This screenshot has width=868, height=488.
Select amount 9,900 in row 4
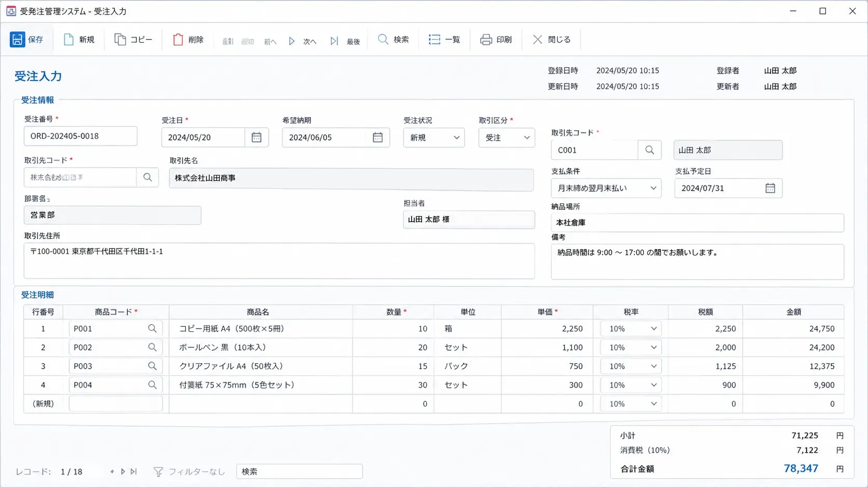[793, 385]
